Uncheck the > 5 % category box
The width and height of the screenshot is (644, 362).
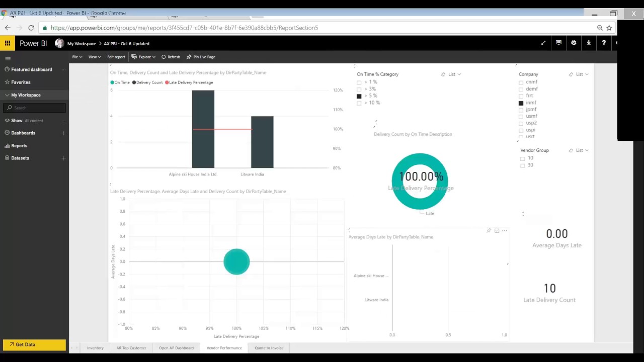[359, 96]
